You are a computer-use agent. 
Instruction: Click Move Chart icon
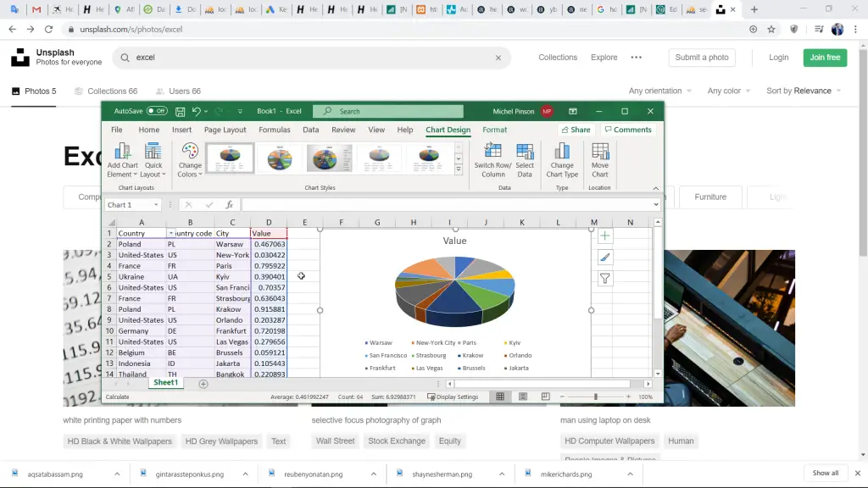600,151
